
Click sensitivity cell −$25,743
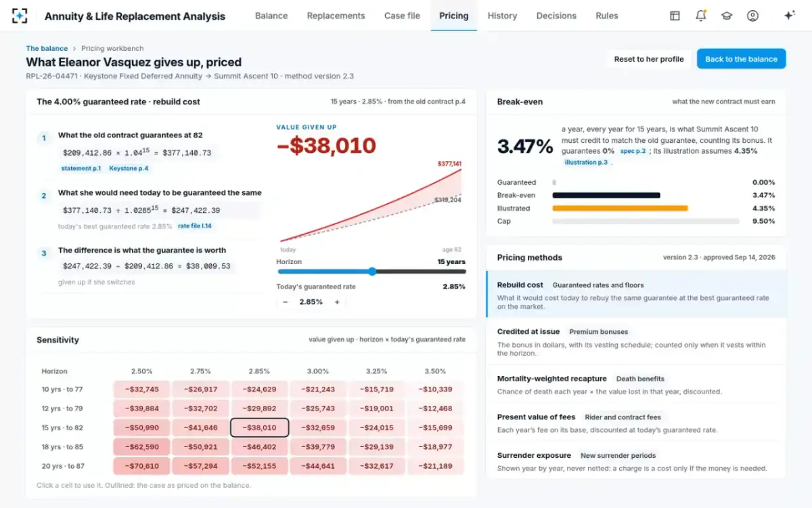318,408
